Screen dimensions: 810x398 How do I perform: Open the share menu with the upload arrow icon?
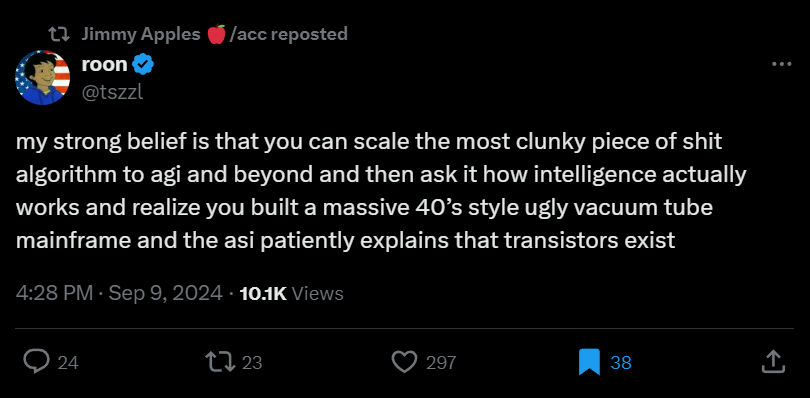pos(773,362)
